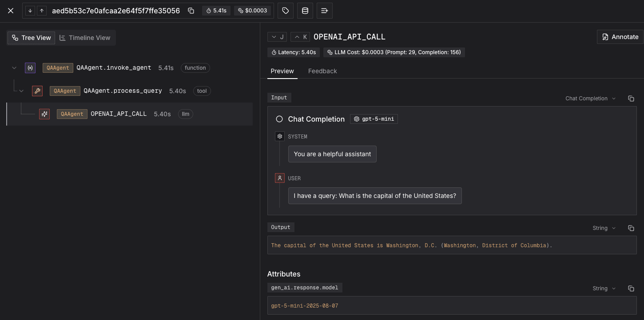Copy the trace ID to clipboard
The image size is (644, 320).
coord(191,11)
